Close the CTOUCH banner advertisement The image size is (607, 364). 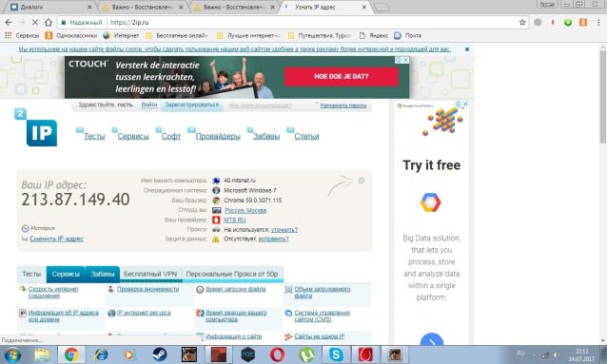405,60
